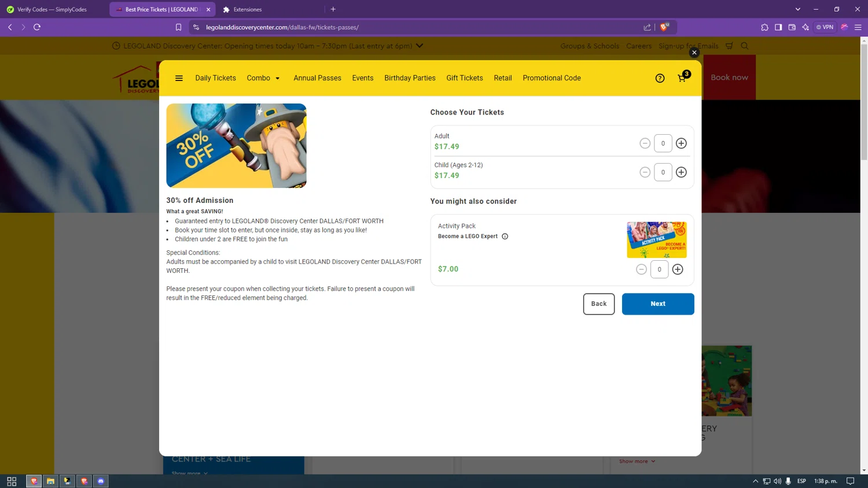Open notifications center icon
This screenshot has width=868, height=488.
click(851, 481)
